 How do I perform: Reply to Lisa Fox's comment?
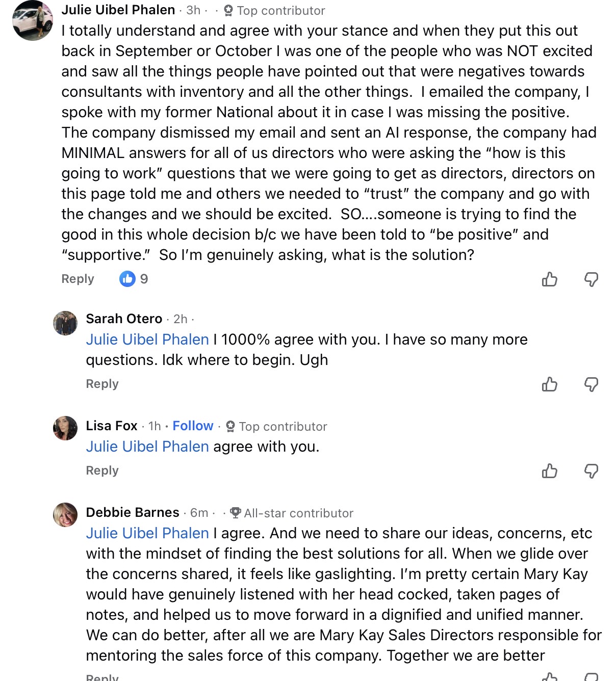[102, 470]
